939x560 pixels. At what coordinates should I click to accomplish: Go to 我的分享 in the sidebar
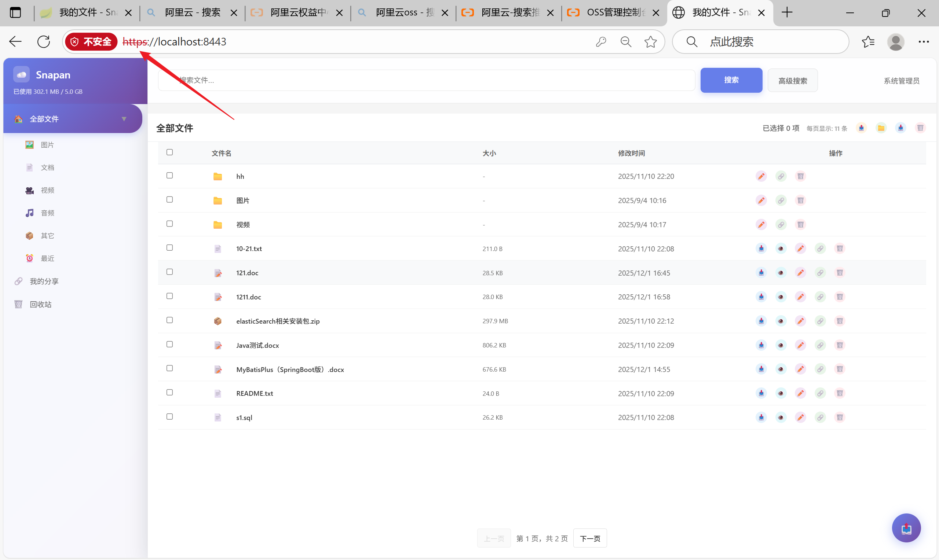click(44, 281)
